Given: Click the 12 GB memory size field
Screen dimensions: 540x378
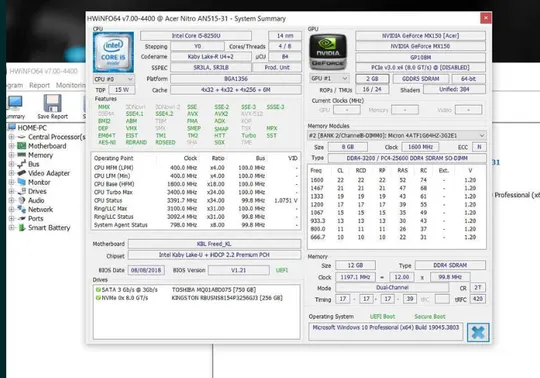Looking at the screenshot, I should pyautogui.click(x=355, y=265).
